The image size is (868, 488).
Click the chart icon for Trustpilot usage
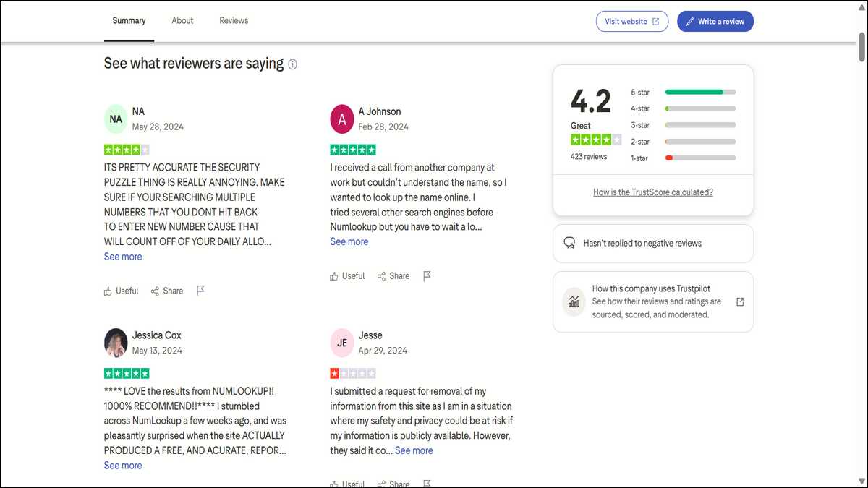coord(574,301)
